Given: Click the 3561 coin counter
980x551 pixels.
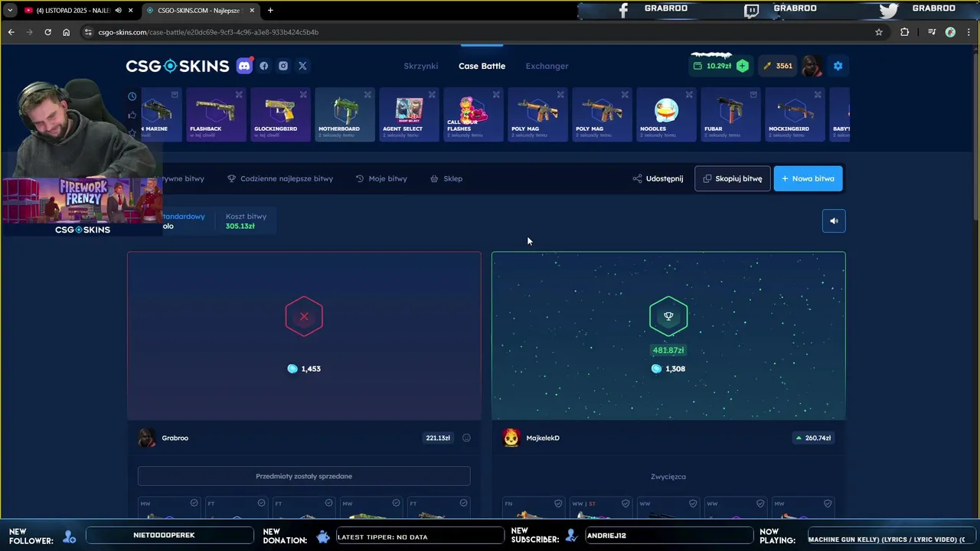Looking at the screenshot, I should (x=778, y=66).
